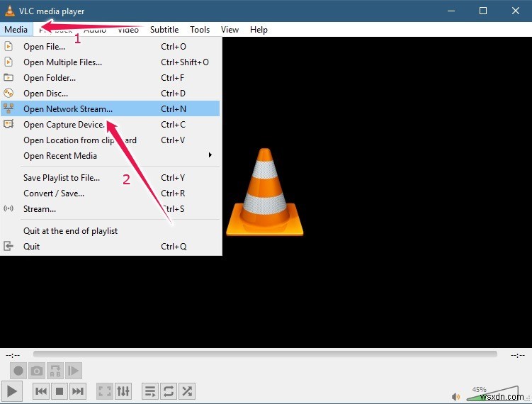Close the VLC window
Image resolution: width=532 pixels, height=404 pixels.
[x=516, y=11]
